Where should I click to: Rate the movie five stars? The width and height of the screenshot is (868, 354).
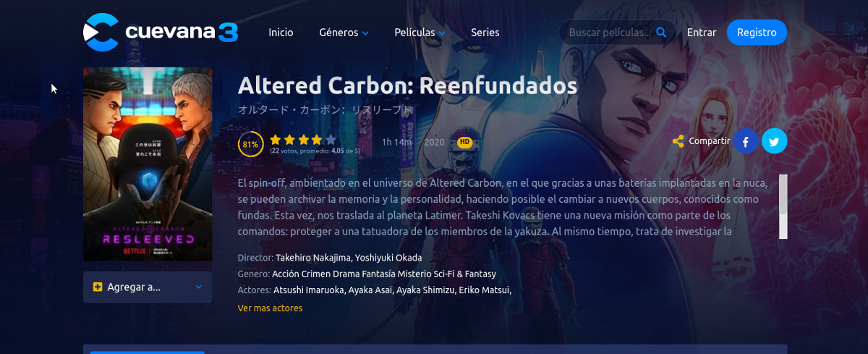point(331,140)
